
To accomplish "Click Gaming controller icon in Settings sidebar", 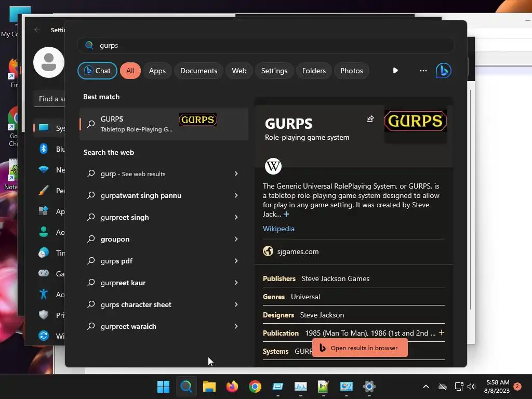I will pyautogui.click(x=44, y=273).
